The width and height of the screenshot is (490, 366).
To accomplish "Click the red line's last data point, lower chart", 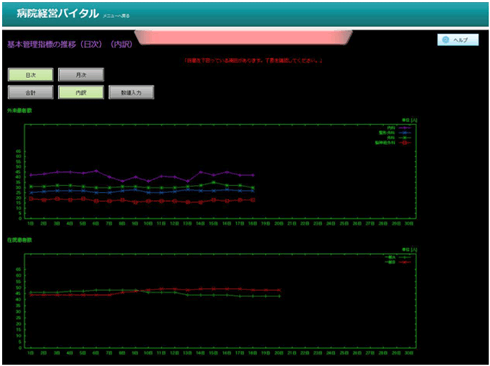I will coord(279,290).
